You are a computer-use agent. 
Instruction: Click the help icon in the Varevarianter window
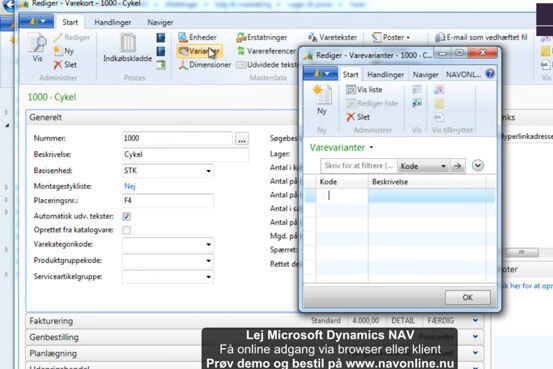(490, 74)
